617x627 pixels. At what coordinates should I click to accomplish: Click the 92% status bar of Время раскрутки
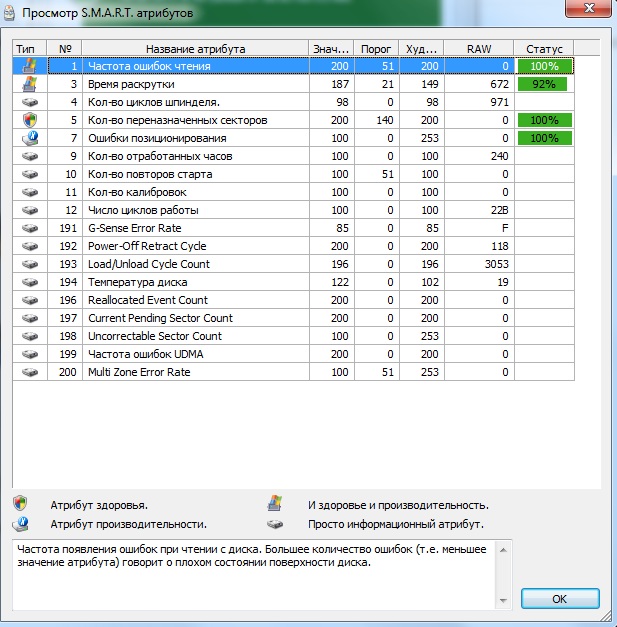[x=542, y=84]
